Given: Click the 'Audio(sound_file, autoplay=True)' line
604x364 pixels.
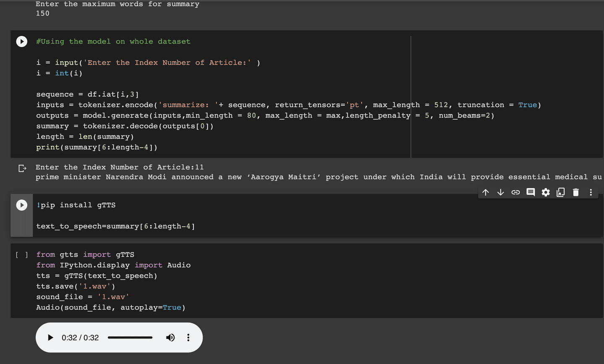Looking at the screenshot, I should tap(111, 307).
